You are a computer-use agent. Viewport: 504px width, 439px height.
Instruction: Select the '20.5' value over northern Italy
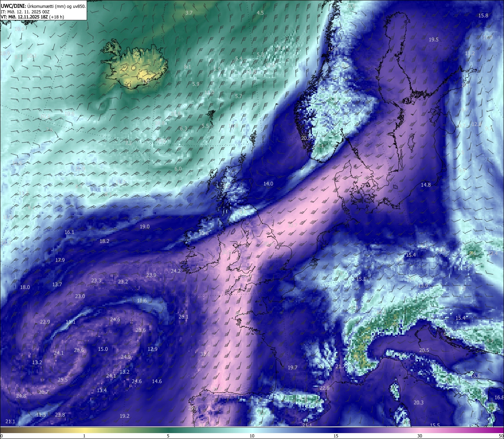tap(424, 350)
